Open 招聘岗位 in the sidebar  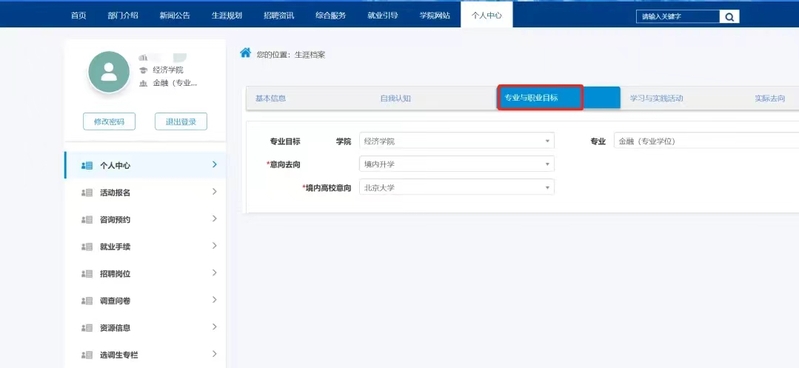click(146, 274)
